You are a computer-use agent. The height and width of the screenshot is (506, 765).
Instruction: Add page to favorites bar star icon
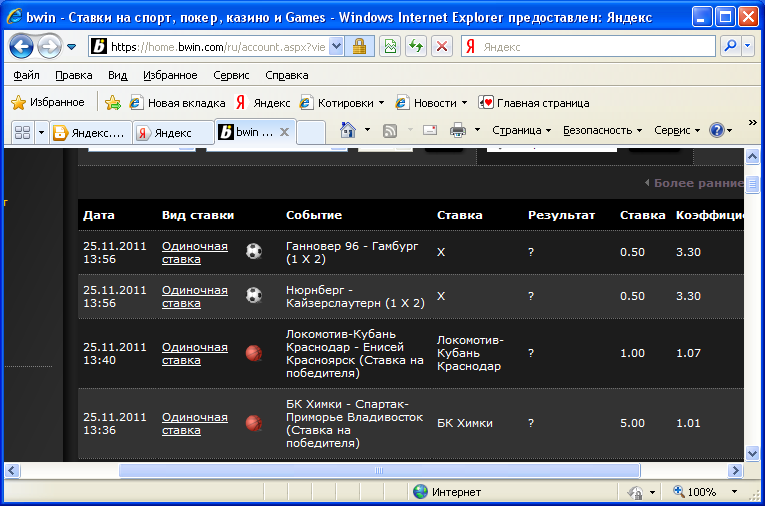pos(113,102)
